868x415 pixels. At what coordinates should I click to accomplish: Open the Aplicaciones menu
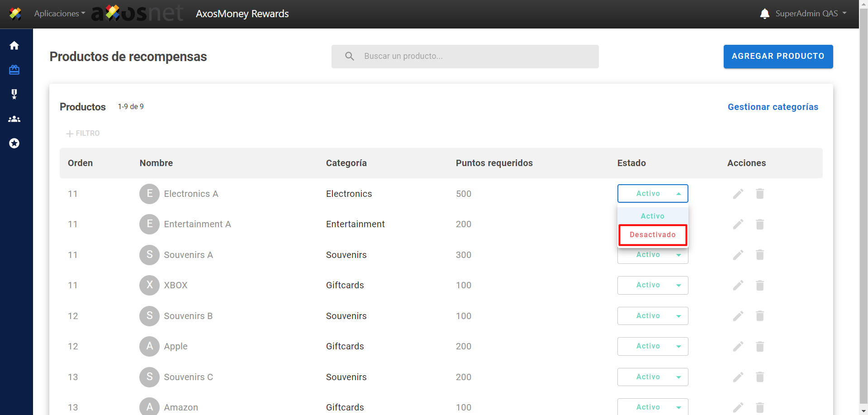pos(59,14)
